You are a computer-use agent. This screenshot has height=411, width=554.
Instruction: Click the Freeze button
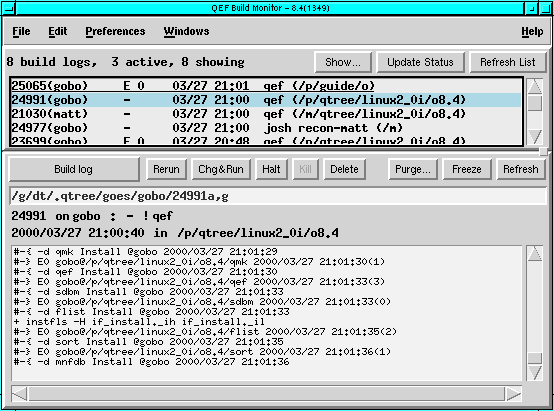click(467, 169)
